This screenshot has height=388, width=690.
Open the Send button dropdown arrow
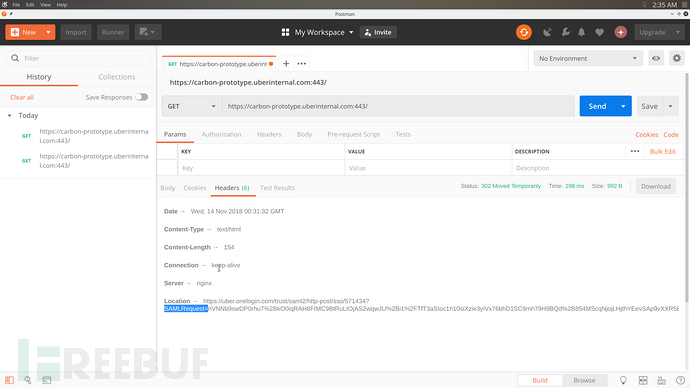pos(624,106)
